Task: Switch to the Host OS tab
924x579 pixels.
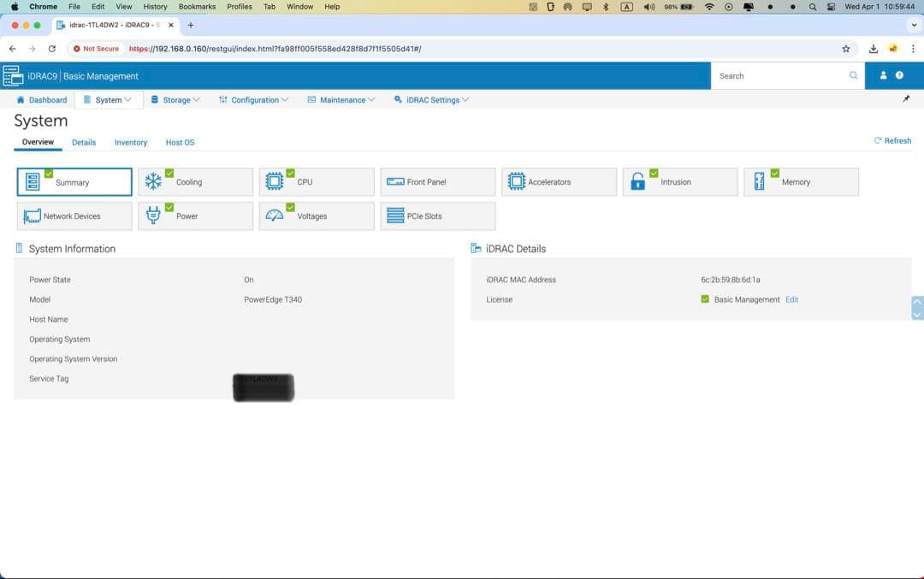Action: (180, 143)
